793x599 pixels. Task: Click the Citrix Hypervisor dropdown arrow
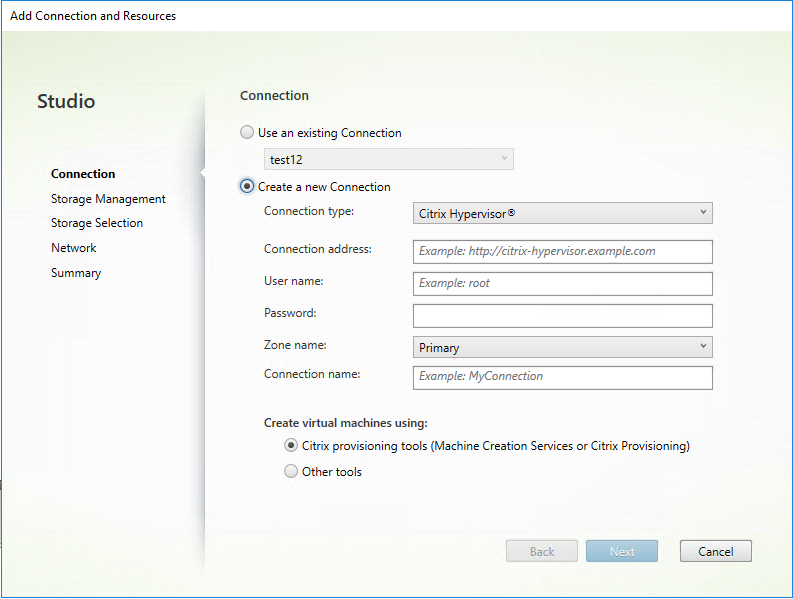703,213
